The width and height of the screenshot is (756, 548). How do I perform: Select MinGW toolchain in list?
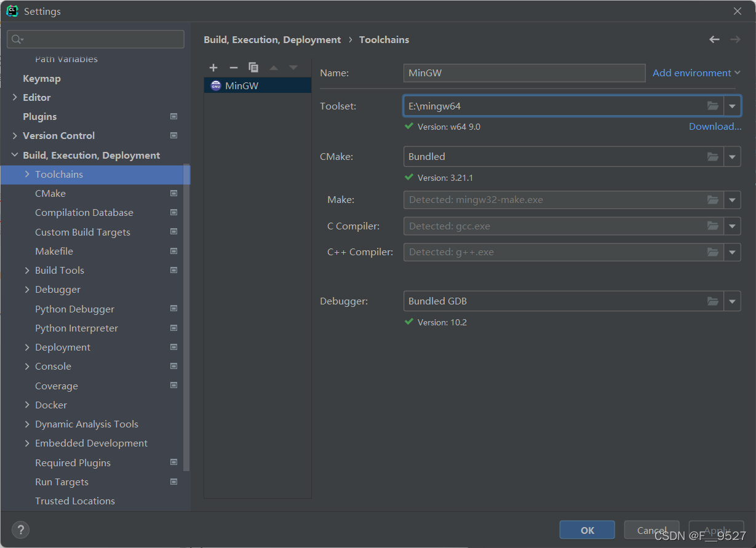258,85
